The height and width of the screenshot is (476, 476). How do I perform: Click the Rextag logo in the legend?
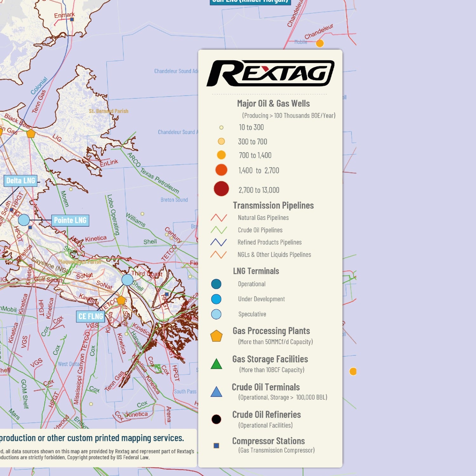click(x=270, y=73)
